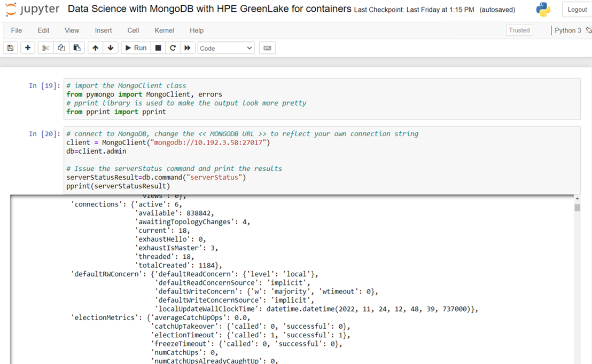Select the In [20] cell prompt
Screen dimensions: 592x364
pyautogui.click(x=44, y=134)
